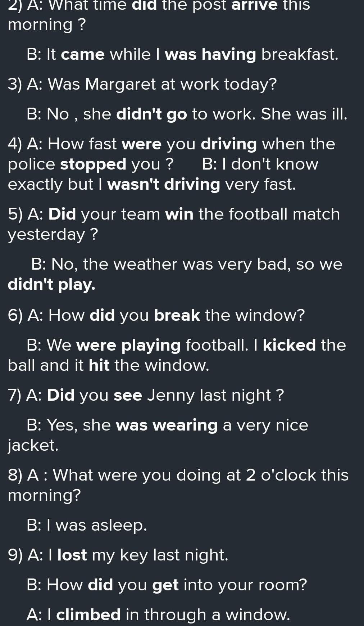Click bold word 'break' in question 6
This screenshot has height=626, width=364.
point(177,315)
